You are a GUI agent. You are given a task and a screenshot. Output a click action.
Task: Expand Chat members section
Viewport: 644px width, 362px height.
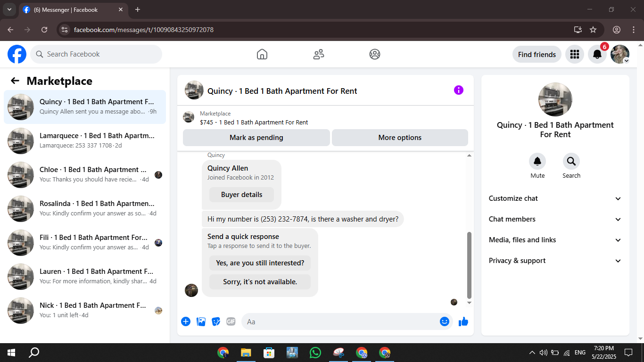pos(555,219)
